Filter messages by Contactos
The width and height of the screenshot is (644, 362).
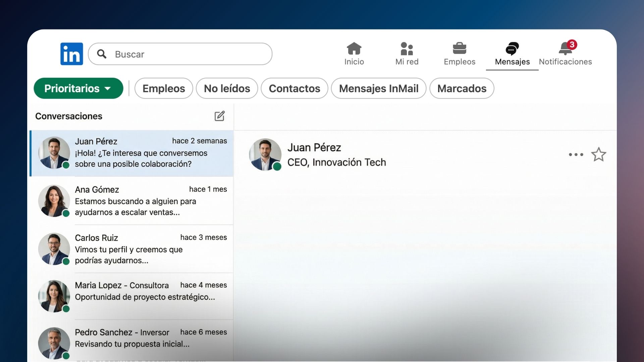[294, 88]
